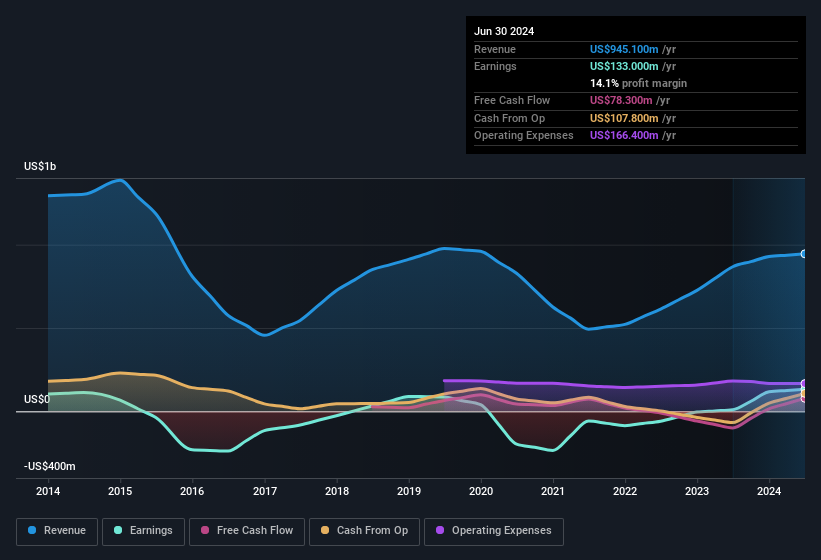Image resolution: width=821 pixels, height=560 pixels.
Task: Click the teal Earnings legend dot
Action: tap(119, 531)
